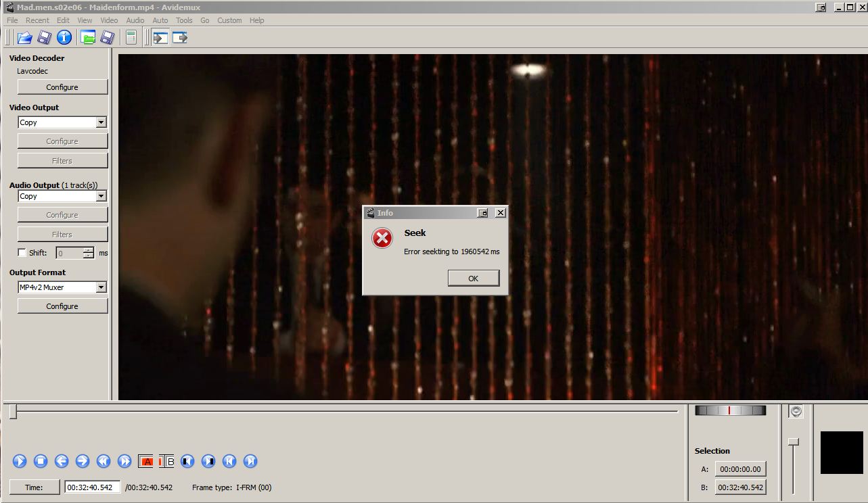
Task: Click the Open Video folder icon
Action: click(25, 37)
